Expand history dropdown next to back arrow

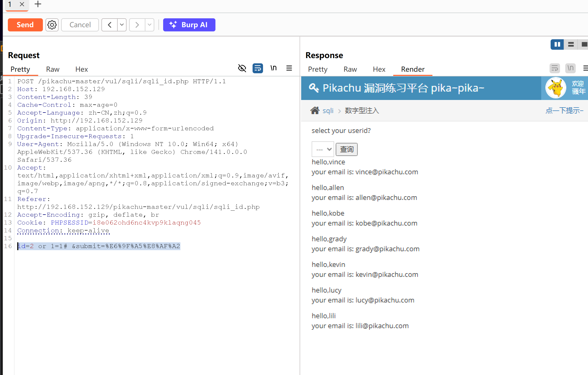pyautogui.click(x=122, y=25)
